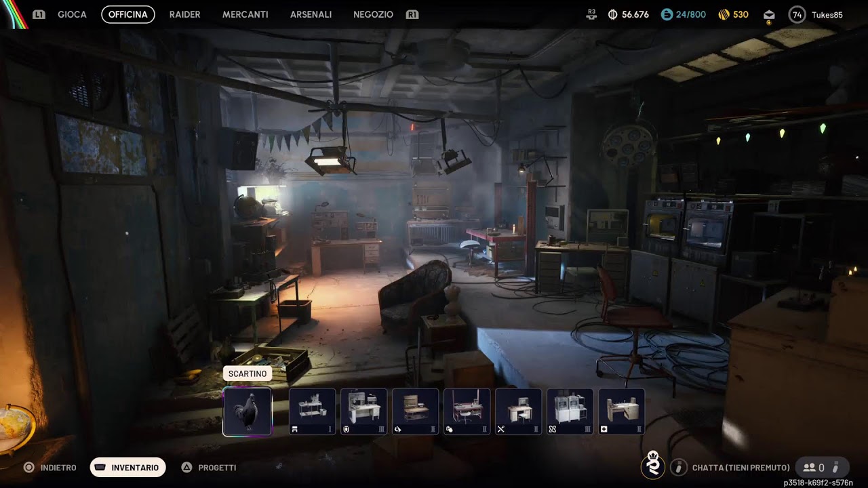Click the triangle button icon beside Progetti
The image size is (868, 488).
tap(186, 468)
